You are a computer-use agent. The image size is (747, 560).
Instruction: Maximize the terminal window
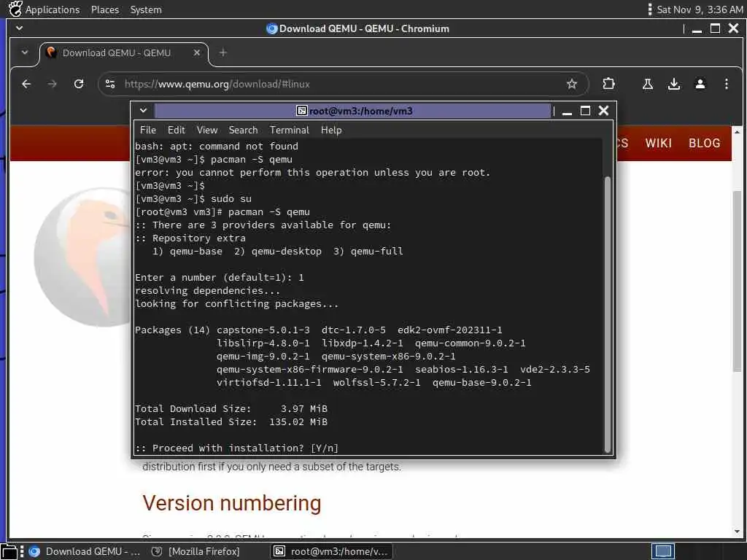585,111
